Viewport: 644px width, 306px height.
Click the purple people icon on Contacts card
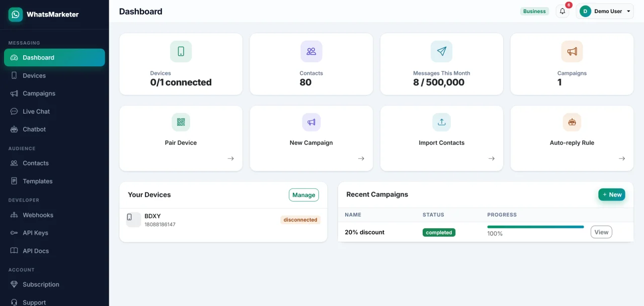coord(311,51)
